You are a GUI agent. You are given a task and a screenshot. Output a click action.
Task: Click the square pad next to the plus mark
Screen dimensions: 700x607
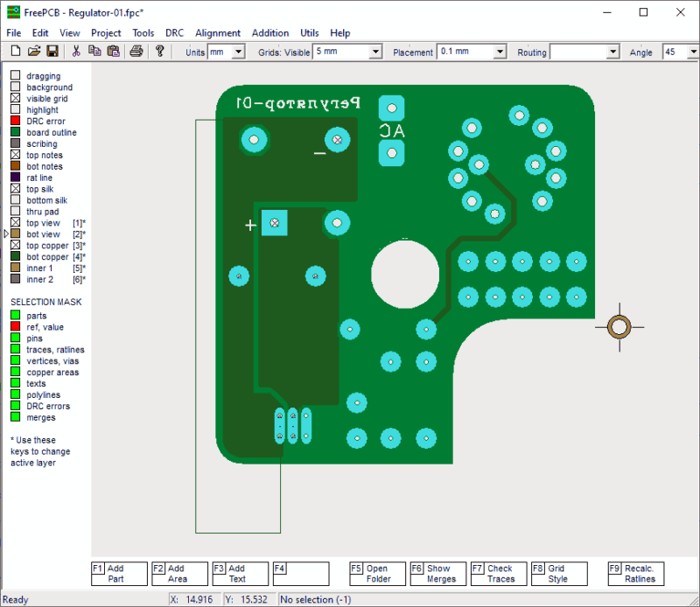pyautogui.click(x=275, y=223)
